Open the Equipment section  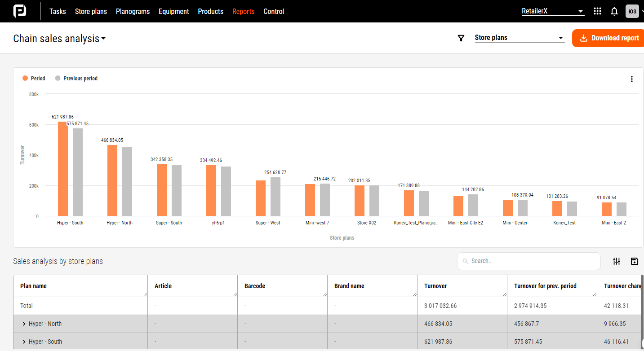pos(174,11)
